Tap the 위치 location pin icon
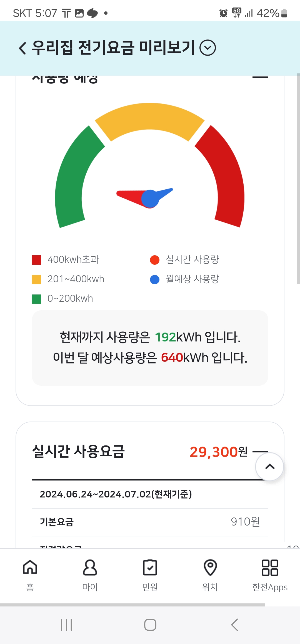Screen dimensions: 300x644 coord(210,568)
